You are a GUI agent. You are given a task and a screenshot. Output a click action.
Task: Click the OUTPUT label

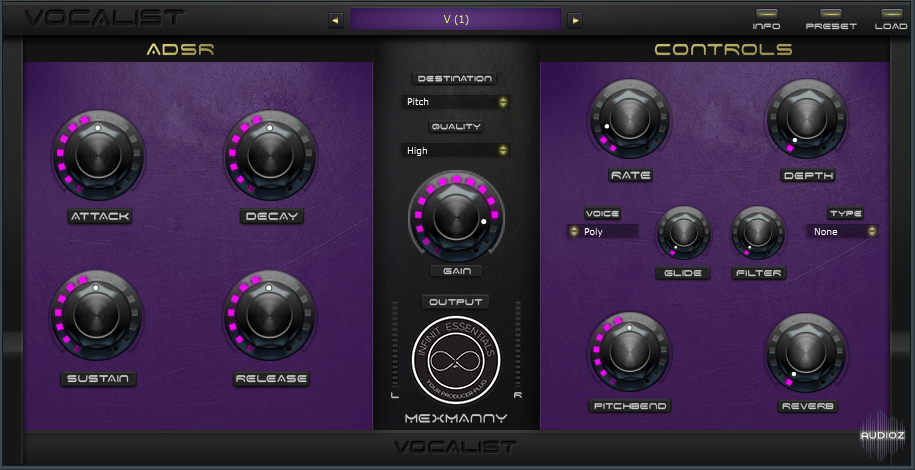tap(456, 302)
